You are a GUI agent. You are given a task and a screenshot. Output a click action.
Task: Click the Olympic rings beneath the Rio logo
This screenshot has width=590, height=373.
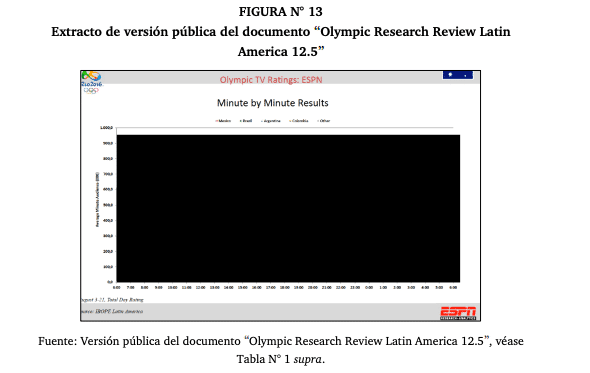coord(91,90)
